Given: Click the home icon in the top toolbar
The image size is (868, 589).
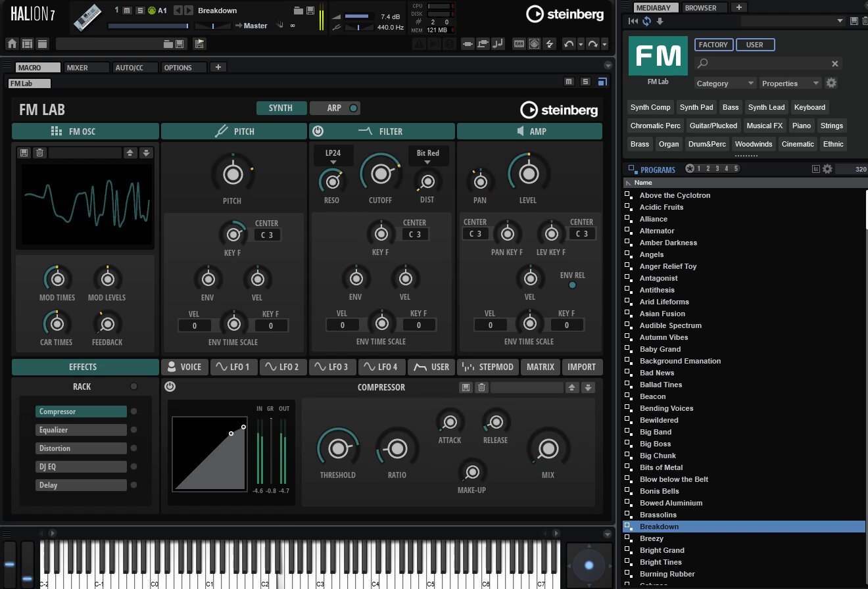Looking at the screenshot, I should tap(12, 44).
